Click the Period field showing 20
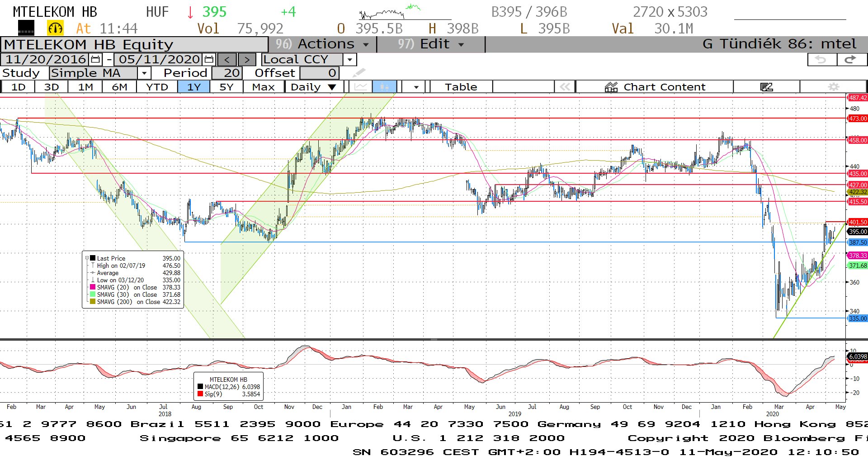The image size is (868, 470). pos(227,73)
